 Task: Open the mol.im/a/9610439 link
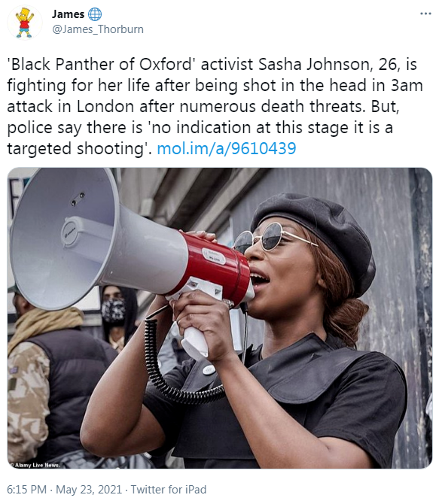[226, 148]
